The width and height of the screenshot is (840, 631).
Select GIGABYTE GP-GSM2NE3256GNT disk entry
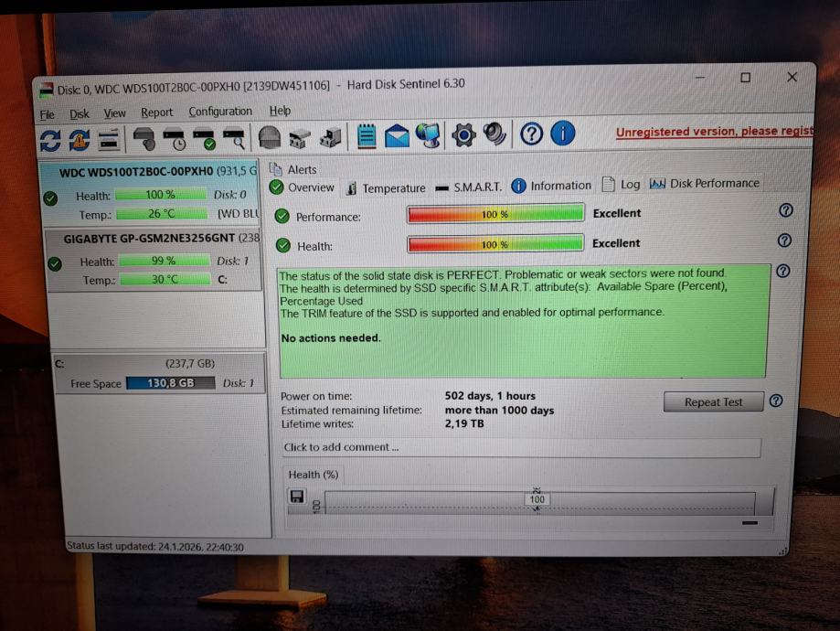154,260
